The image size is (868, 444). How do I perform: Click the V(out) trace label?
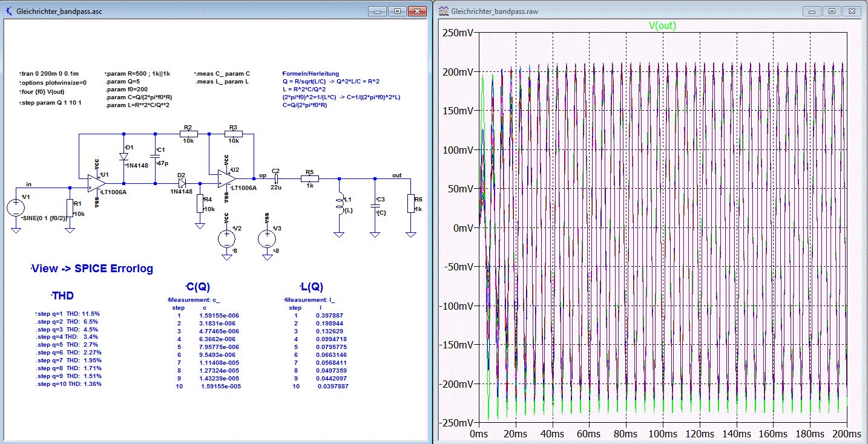(x=662, y=26)
